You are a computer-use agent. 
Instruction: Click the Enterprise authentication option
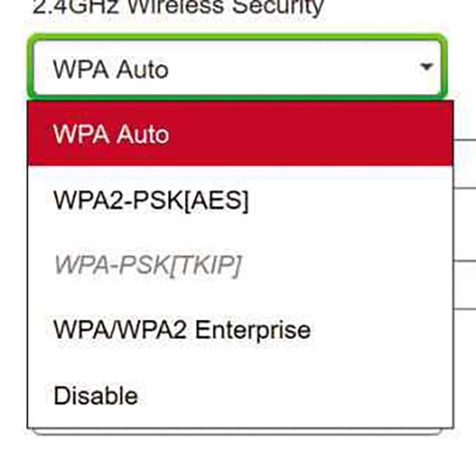[240, 330]
